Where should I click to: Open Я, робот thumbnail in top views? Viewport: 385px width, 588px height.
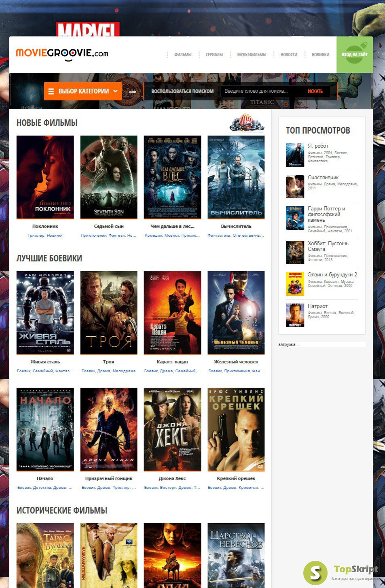[x=295, y=155]
